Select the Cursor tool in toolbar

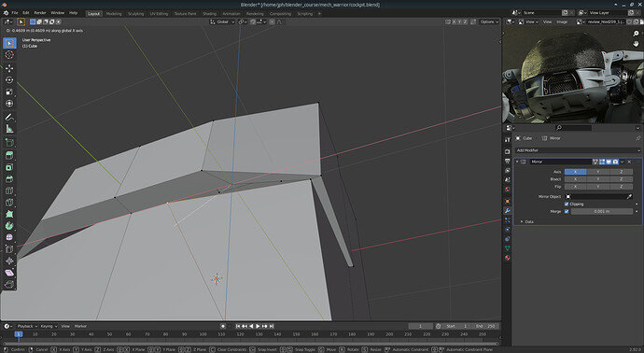pyautogui.click(x=9, y=55)
